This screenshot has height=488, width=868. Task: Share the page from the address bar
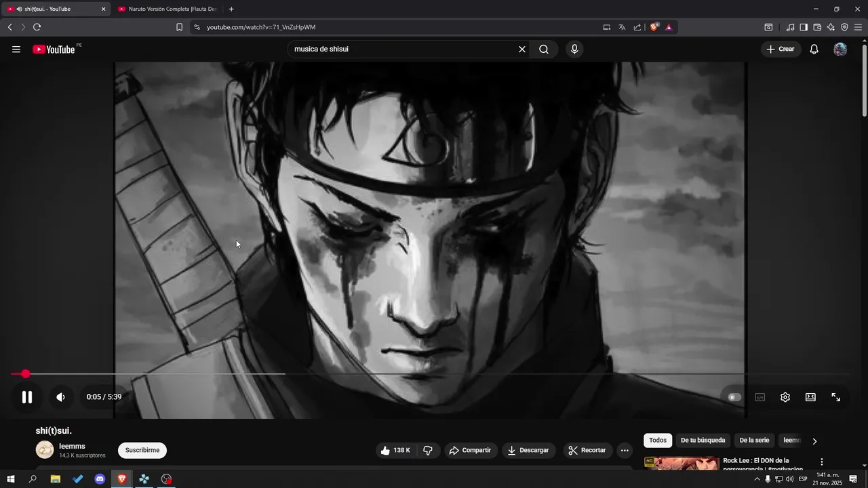tap(637, 27)
